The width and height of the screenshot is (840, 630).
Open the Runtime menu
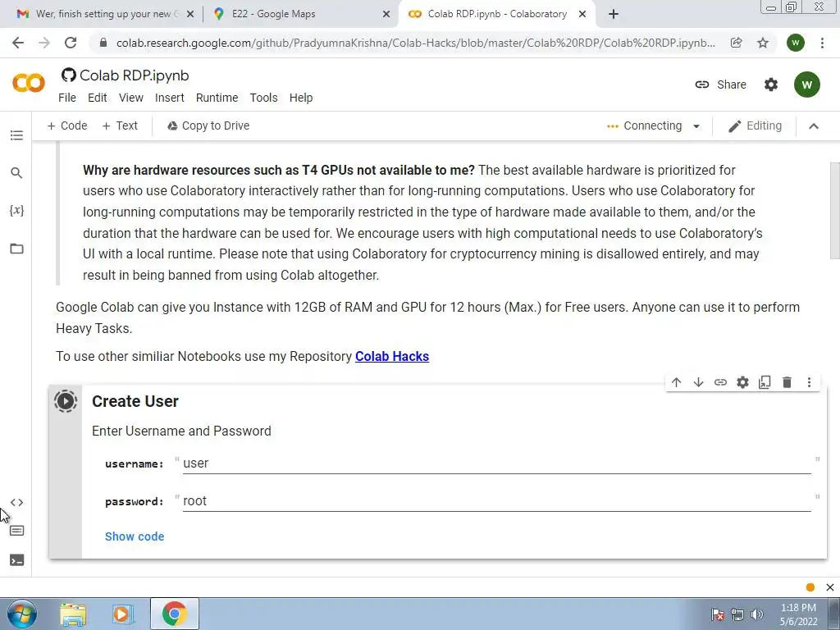click(217, 98)
